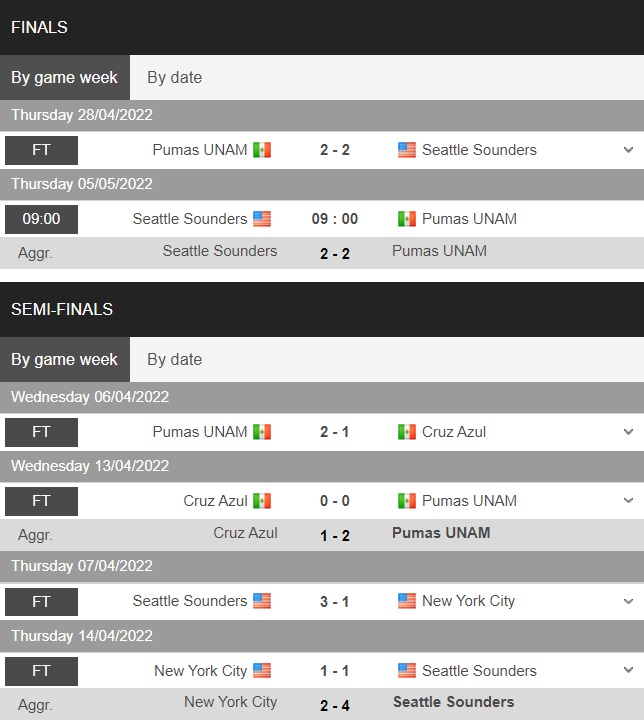Click Mexico flag beside Cruz Azul, 06/04 match
This screenshot has width=644, height=720.
tap(407, 432)
